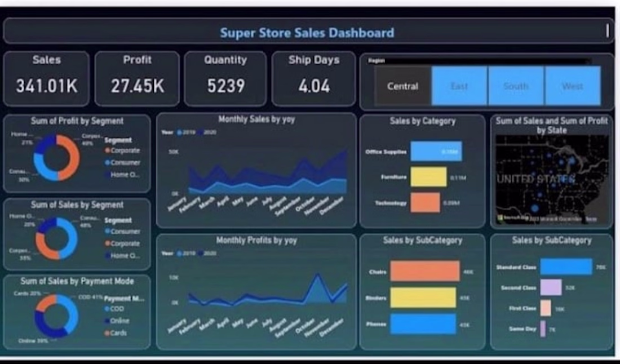Click the Same Day bar
The image size is (620, 364).
pyautogui.click(x=543, y=329)
